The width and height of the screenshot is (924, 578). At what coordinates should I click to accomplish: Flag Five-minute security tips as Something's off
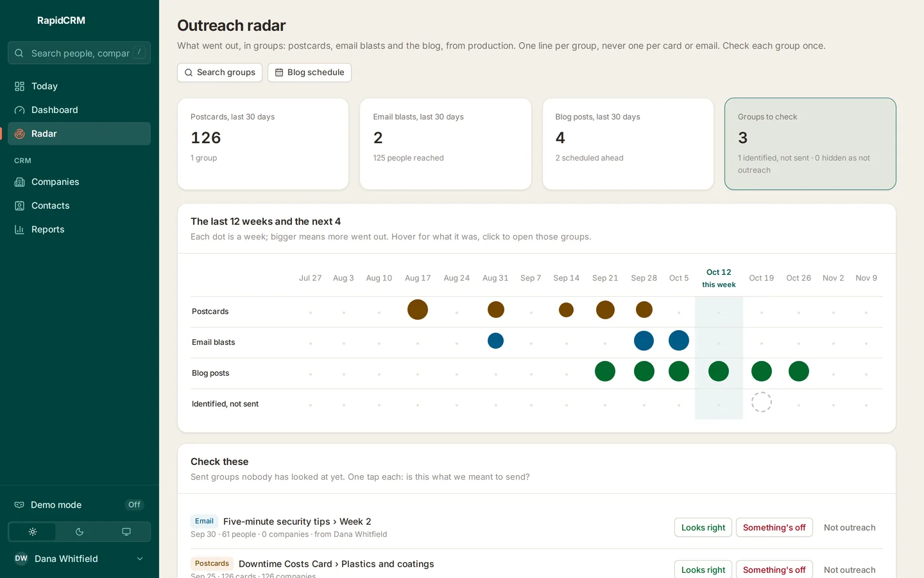774,527
